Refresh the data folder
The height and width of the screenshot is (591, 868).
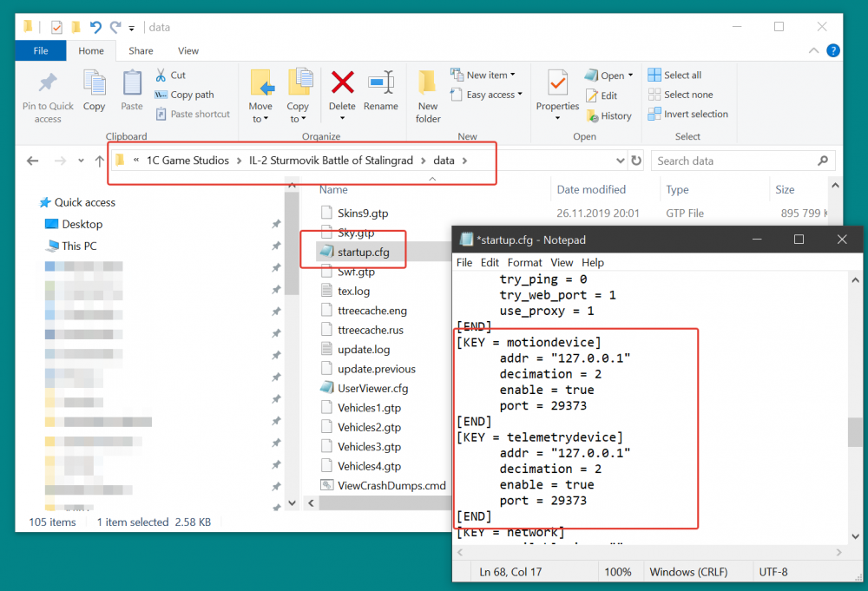tap(636, 161)
